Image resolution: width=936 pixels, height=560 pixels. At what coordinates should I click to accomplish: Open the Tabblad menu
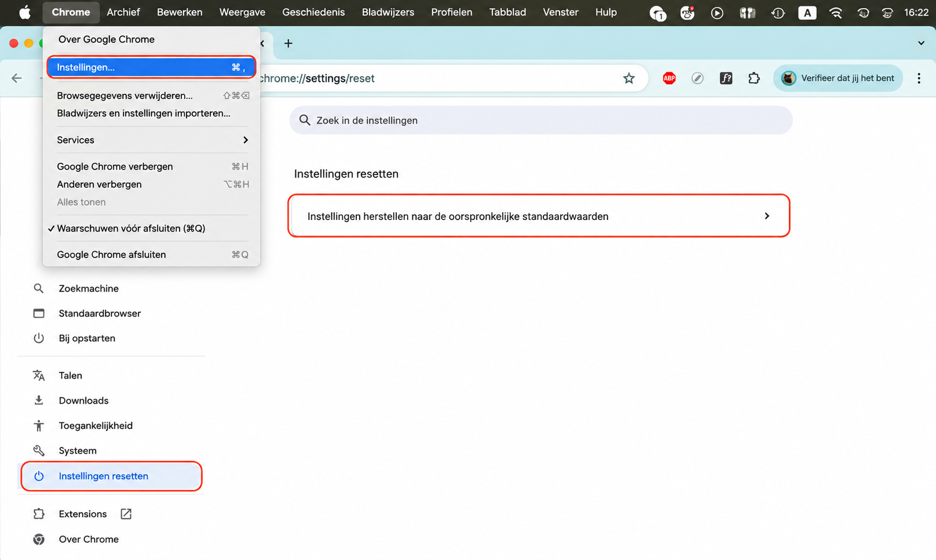tap(508, 12)
